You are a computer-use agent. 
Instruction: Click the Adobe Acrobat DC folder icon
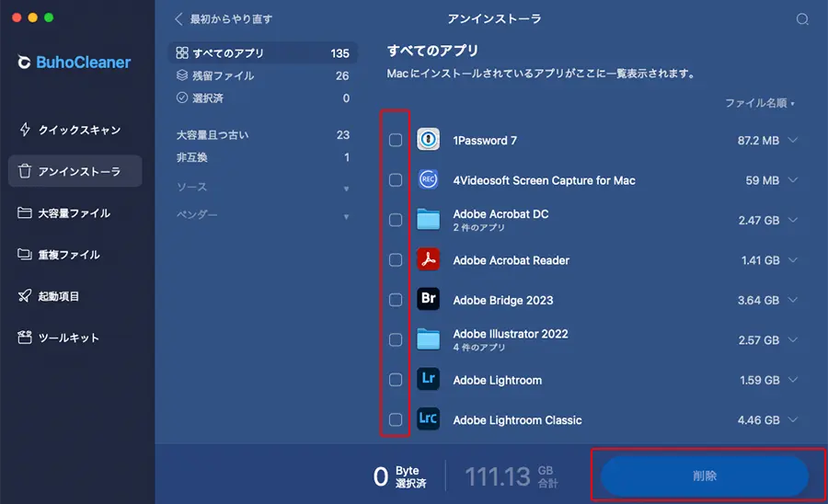tap(428, 220)
